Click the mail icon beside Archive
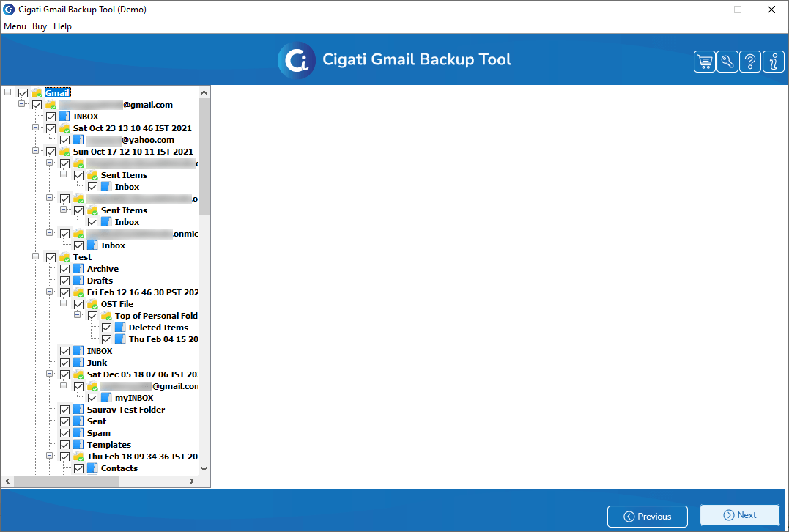This screenshot has width=789, height=532. 78,269
